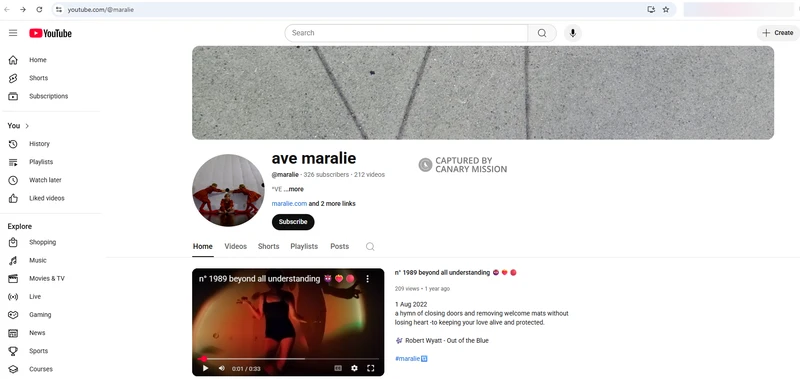Toggle subtitles on the video player
Image resolution: width=800 pixels, height=379 pixels.
[337, 368]
